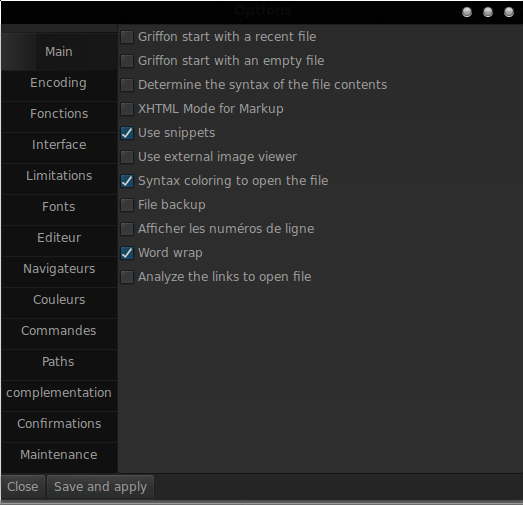Toggle XHTML Mode for Markup checkbox
This screenshot has height=505, width=523.
click(x=127, y=109)
